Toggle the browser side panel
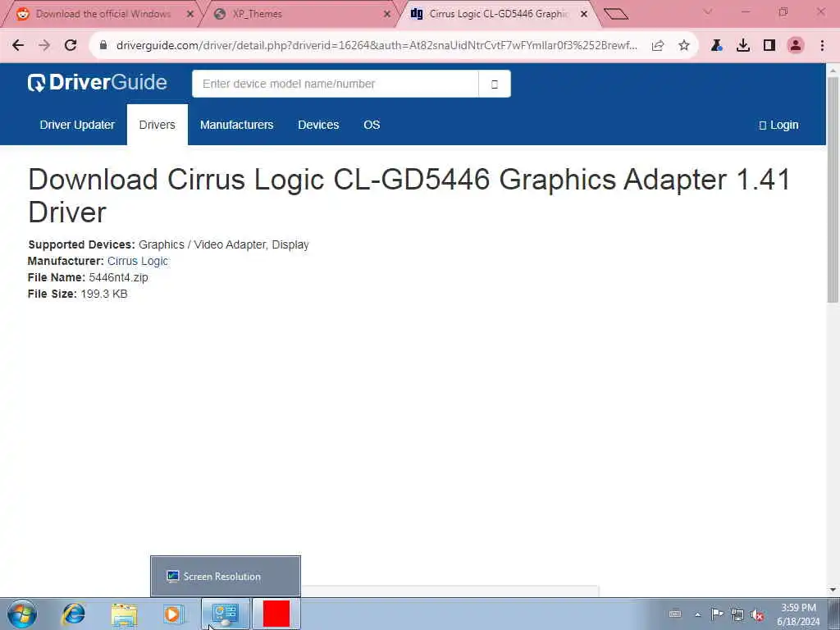Screen dimensions: 840x630 click(x=769, y=46)
